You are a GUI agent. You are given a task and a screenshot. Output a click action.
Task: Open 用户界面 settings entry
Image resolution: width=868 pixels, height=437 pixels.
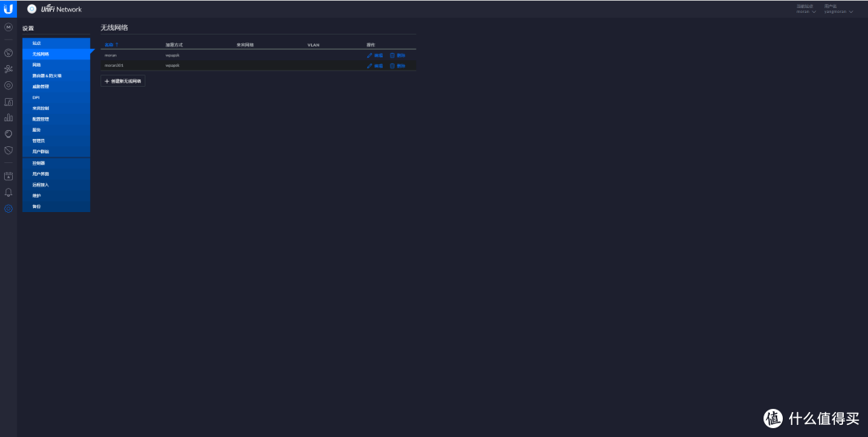56,174
